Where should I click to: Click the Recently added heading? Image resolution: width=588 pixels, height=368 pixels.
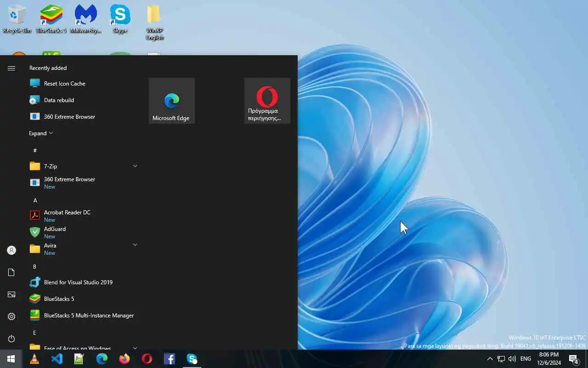coord(48,68)
